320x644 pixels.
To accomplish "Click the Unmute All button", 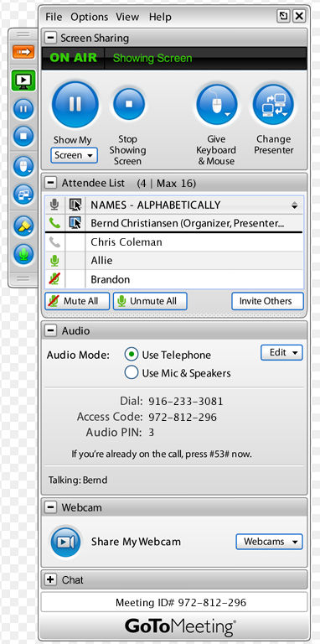I will click(150, 301).
